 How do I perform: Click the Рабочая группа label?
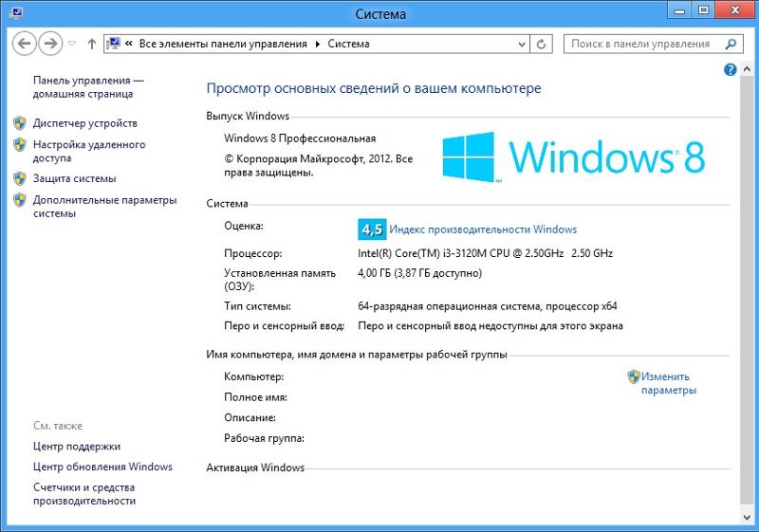pyautogui.click(x=264, y=438)
